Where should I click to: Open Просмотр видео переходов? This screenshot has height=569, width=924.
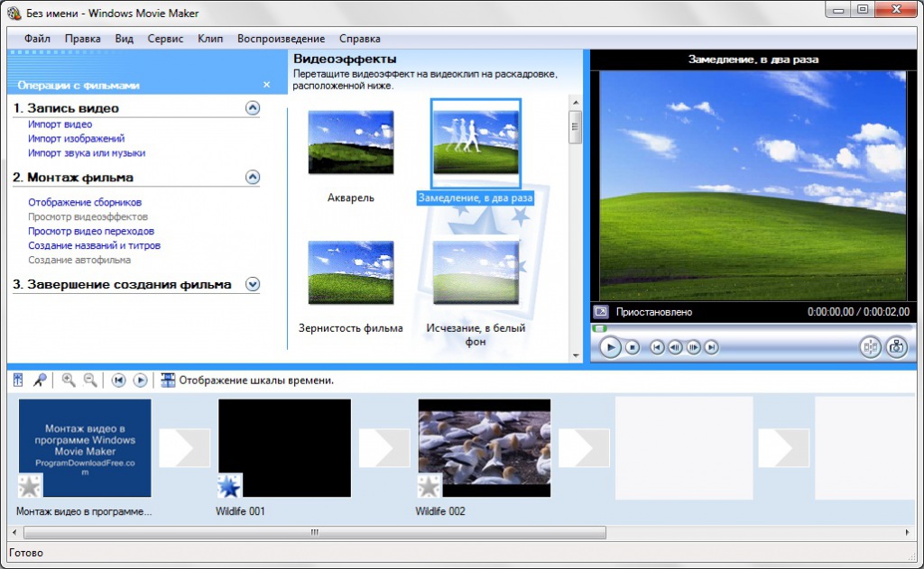(x=91, y=231)
